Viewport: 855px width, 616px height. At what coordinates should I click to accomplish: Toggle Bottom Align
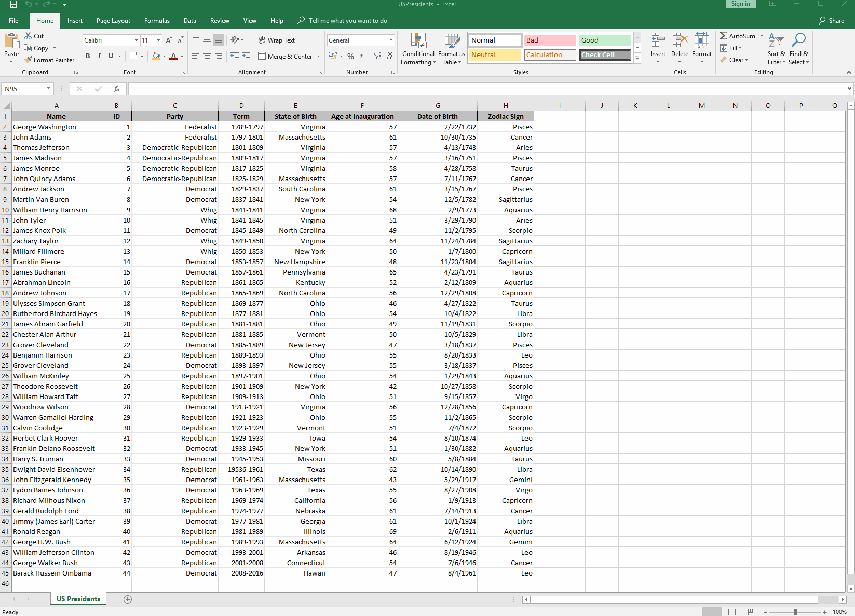click(219, 40)
